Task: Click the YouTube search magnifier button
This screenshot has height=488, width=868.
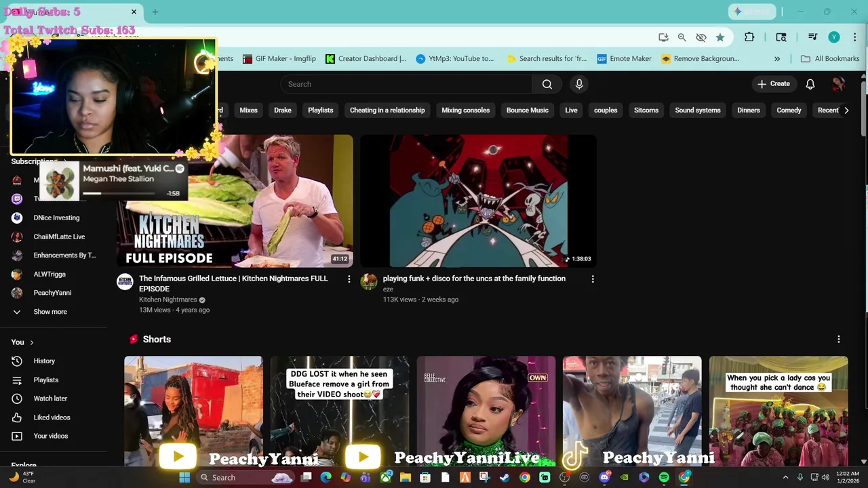Action: (x=547, y=84)
